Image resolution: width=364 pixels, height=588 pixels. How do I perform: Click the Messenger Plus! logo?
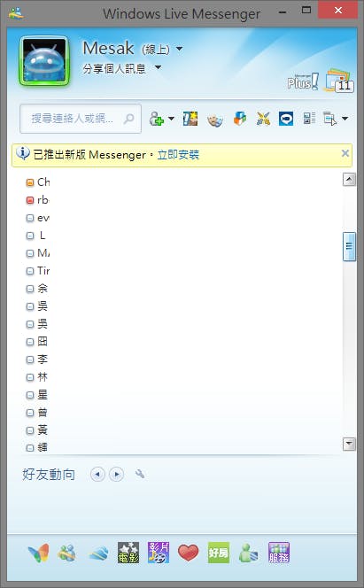coord(303,81)
